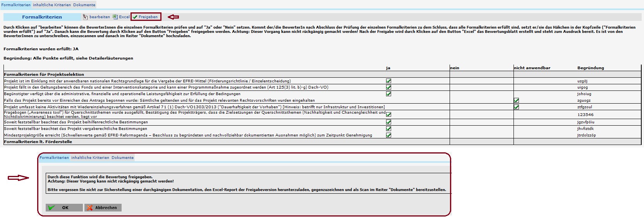Toggle 'ja' checkbox for EFRE-Mittel Rechtsgrundlage row
Image resolution: width=644 pixels, height=220 pixels.
388,81
